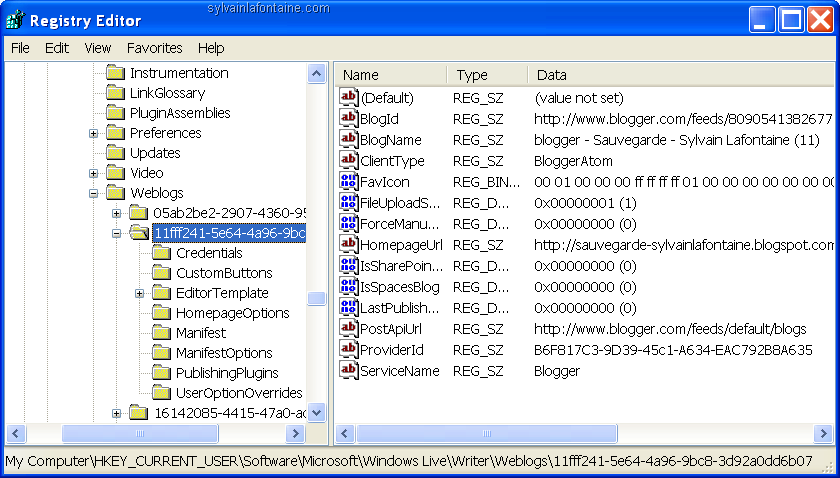Click the Instrumentation folder icon
This screenshot has height=478, width=840.
click(115, 73)
